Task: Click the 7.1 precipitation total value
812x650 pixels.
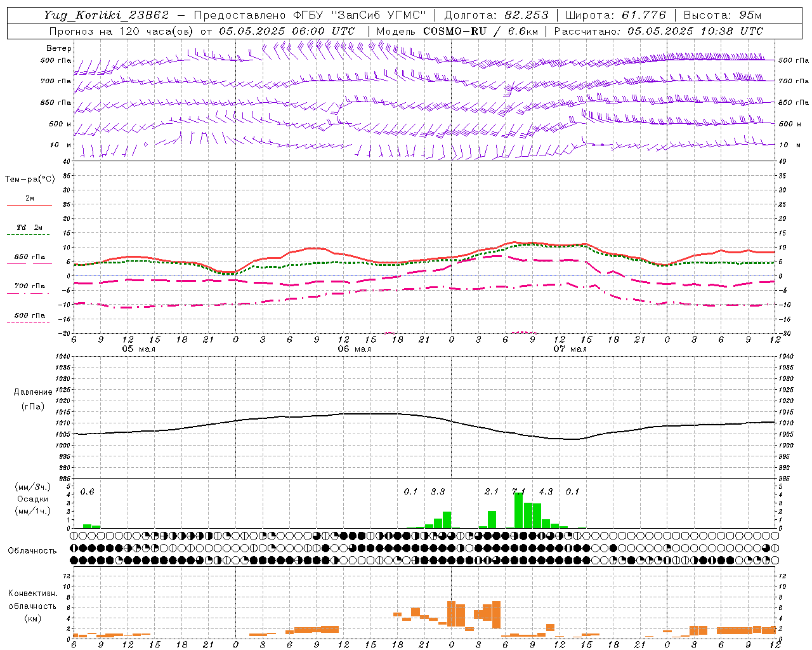Action: coord(519,492)
